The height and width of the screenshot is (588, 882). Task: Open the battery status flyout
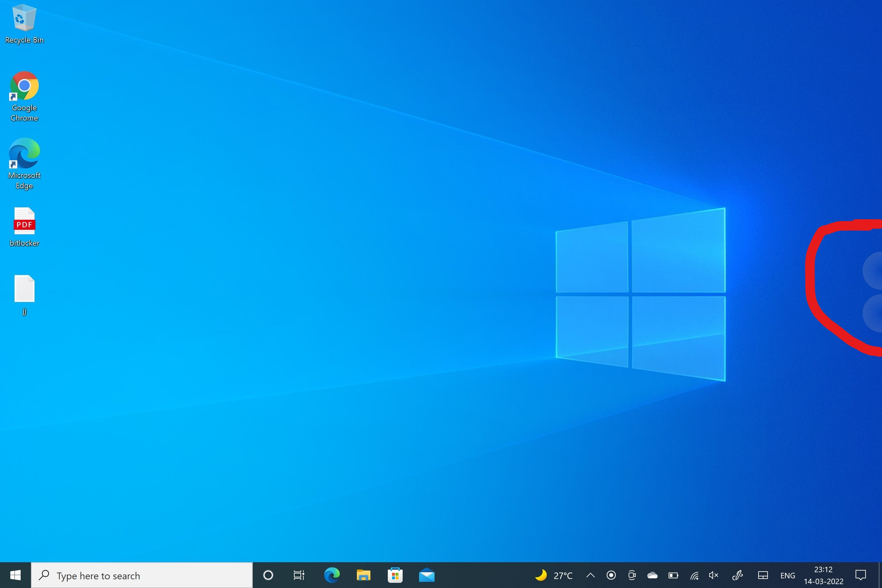point(673,575)
